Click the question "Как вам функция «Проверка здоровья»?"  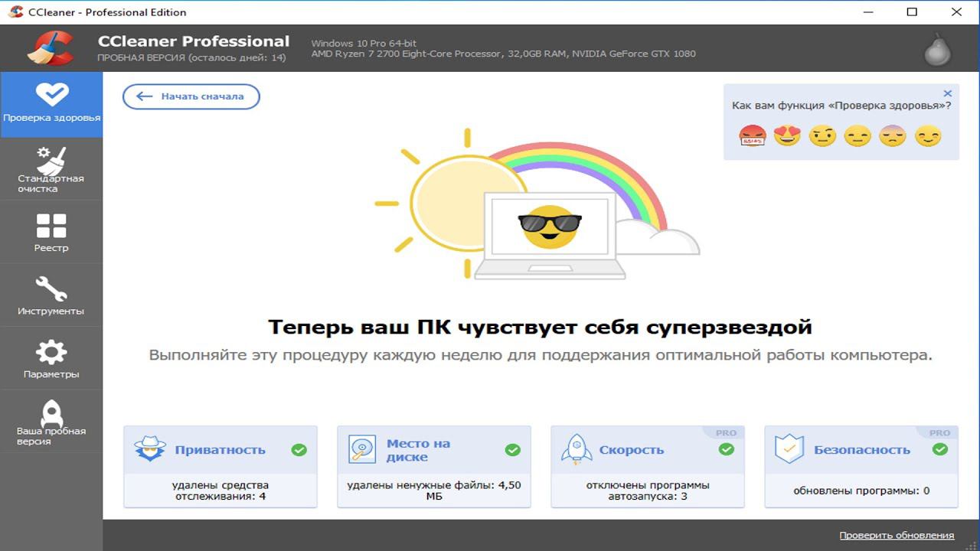[x=841, y=106]
